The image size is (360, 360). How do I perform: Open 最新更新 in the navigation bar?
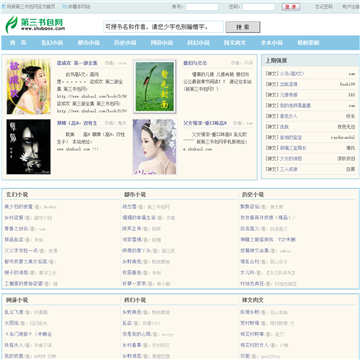(x=308, y=43)
